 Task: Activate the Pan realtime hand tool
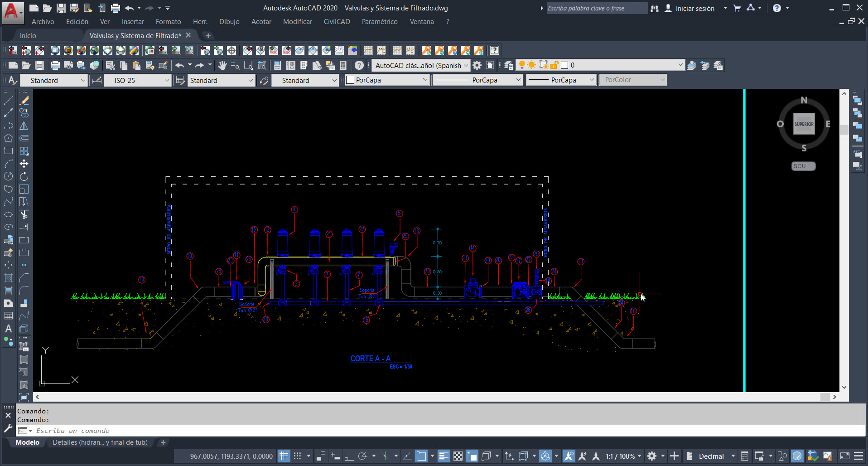(x=222, y=65)
